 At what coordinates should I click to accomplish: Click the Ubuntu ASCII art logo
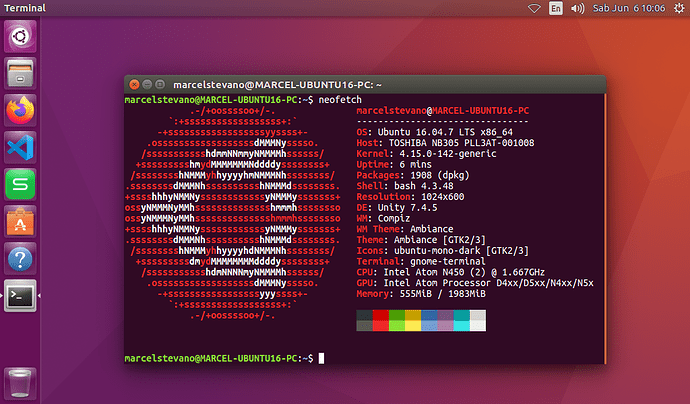tap(233, 213)
